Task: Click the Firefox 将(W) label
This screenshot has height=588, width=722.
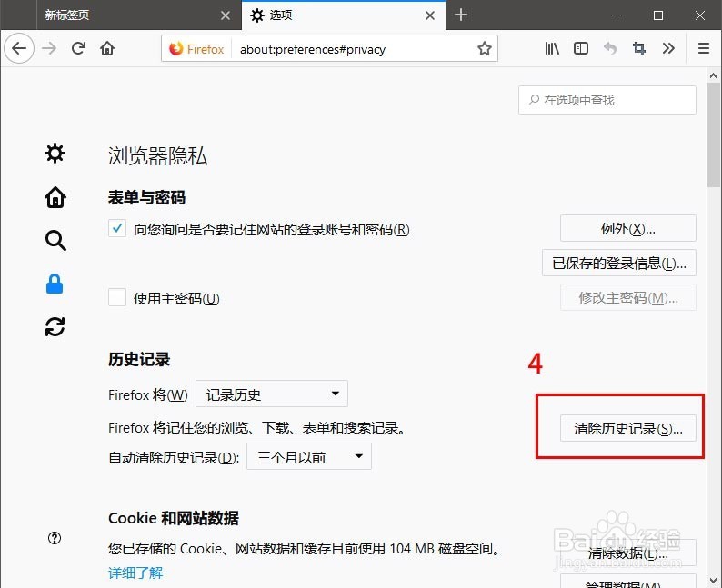Action: (148, 394)
